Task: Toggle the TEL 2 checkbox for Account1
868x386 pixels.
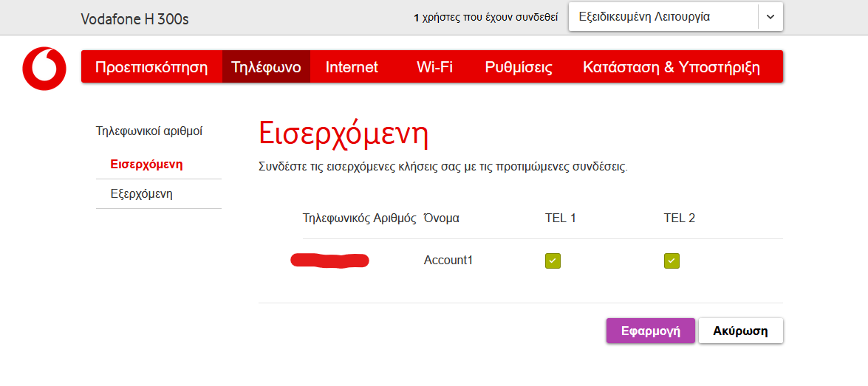Action: (x=671, y=261)
